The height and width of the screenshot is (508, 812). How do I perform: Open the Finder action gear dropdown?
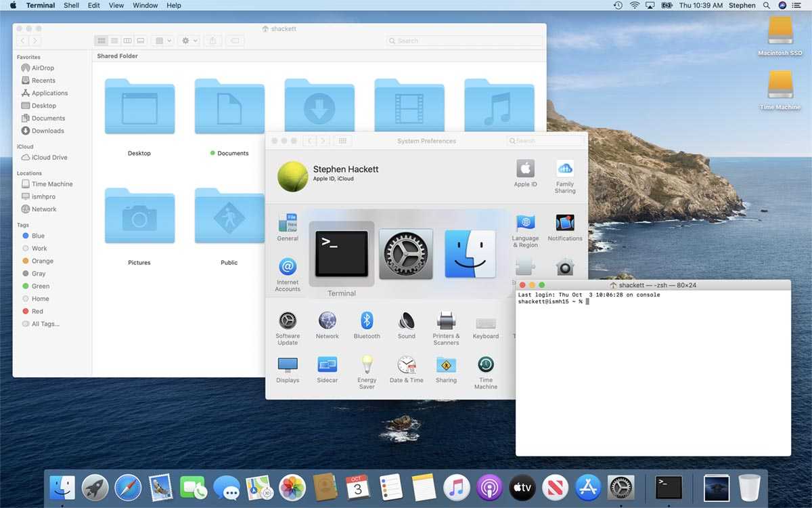point(189,41)
